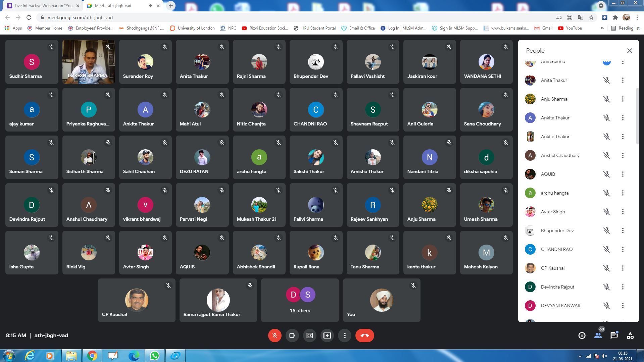Select Devindra Rajput in the People list
644x362 pixels.
(x=578, y=287)
